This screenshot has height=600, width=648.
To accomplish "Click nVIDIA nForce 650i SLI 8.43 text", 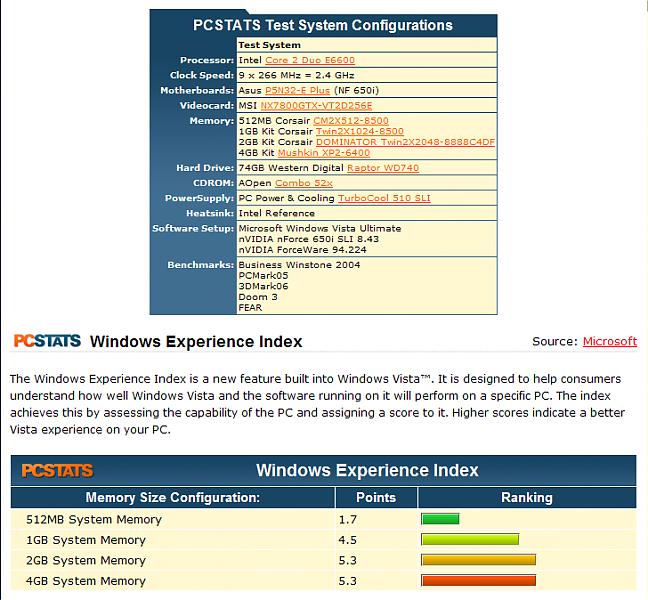I will 308,239.
